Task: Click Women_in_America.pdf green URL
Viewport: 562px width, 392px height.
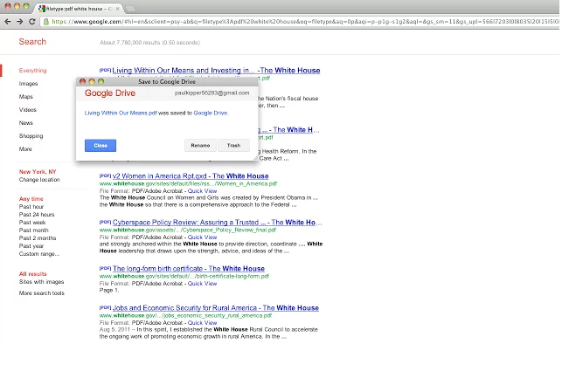Action: point(188,183)
